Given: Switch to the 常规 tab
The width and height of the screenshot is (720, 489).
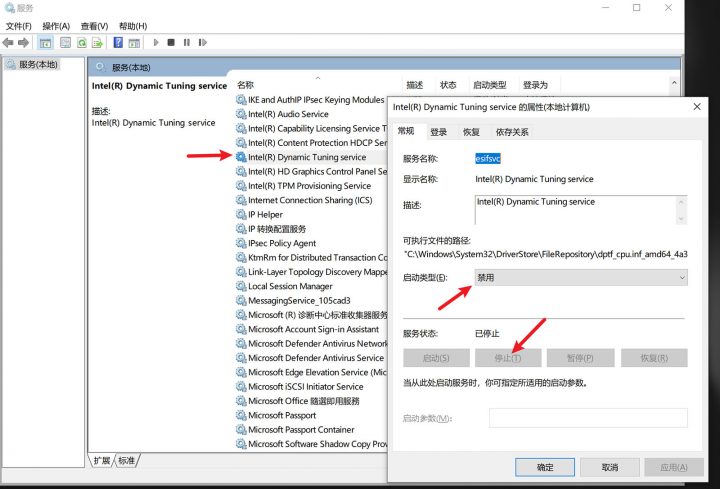Looking at the screenshot, I should [406, 131].
